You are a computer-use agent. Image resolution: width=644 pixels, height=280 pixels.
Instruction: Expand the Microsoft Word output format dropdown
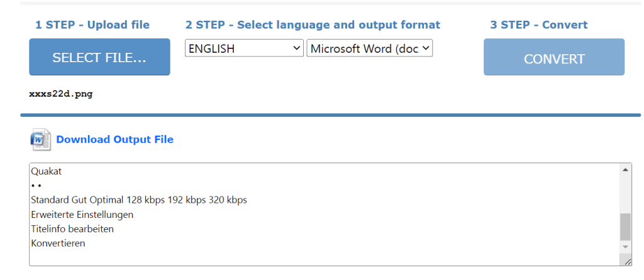point(369,48)
